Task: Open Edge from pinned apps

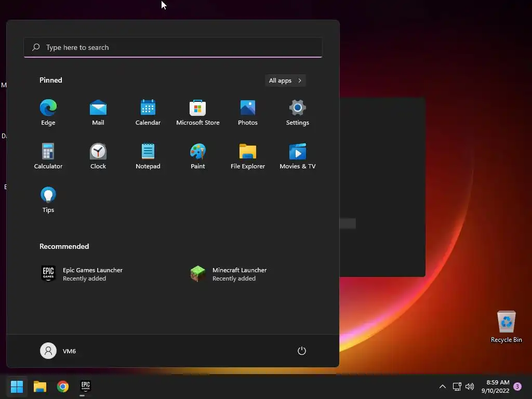Action: click(x=48, y=113)
